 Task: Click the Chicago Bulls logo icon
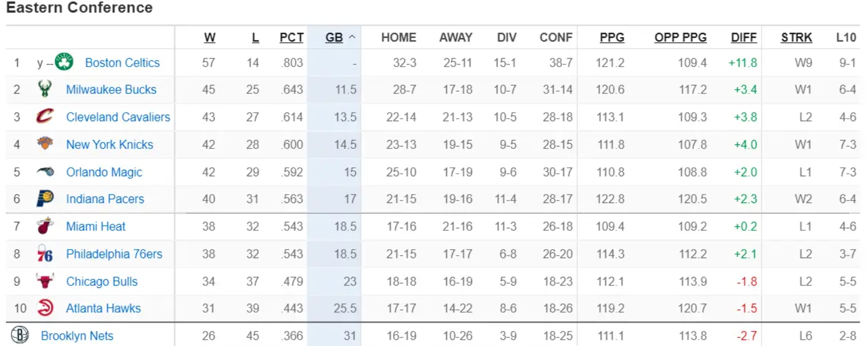point(45,281)
